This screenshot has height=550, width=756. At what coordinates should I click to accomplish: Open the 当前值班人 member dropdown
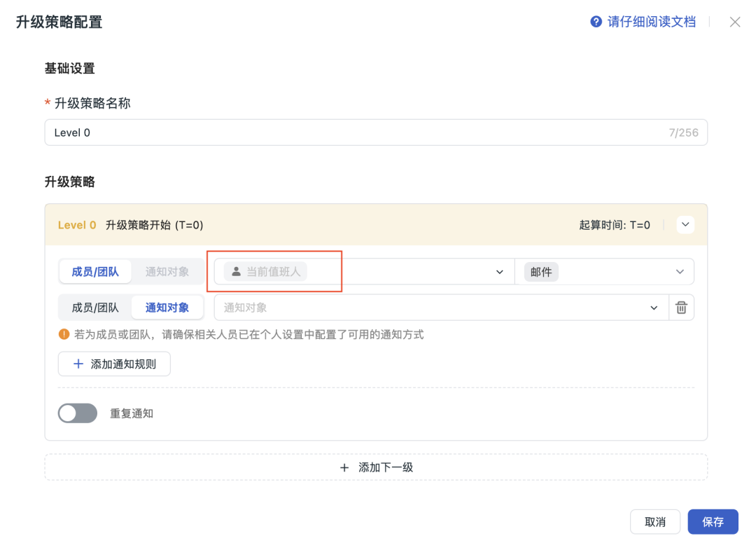365,272
